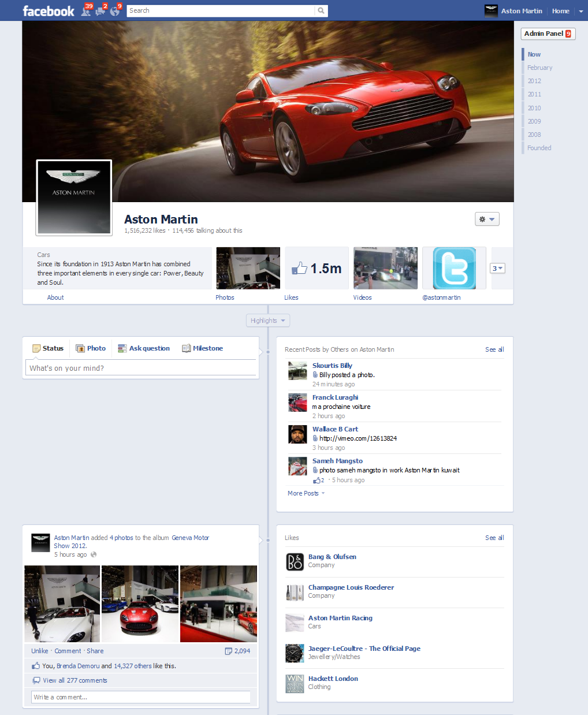Click the search magnifier button

321,10
